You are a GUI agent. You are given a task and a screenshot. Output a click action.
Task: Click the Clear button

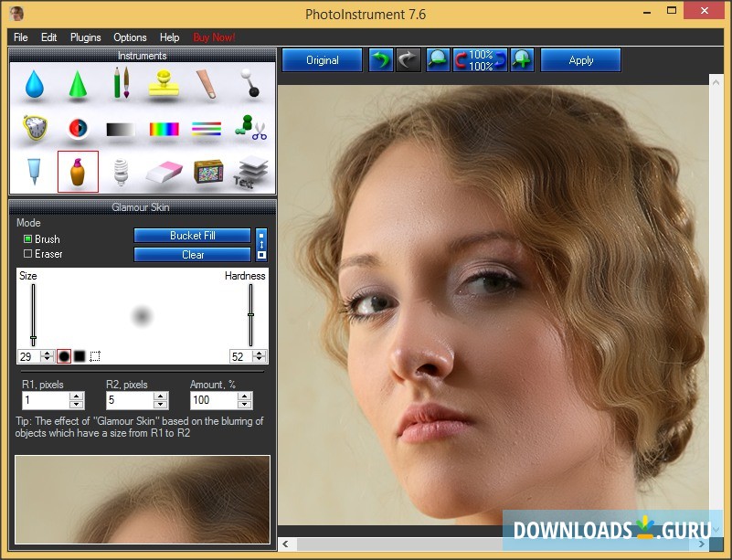click(192, 255)
